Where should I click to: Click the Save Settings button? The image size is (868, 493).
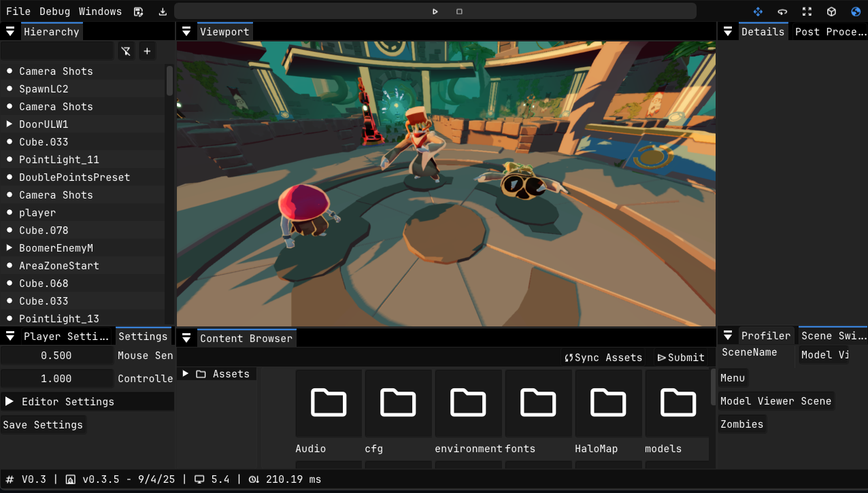[44, 425]
